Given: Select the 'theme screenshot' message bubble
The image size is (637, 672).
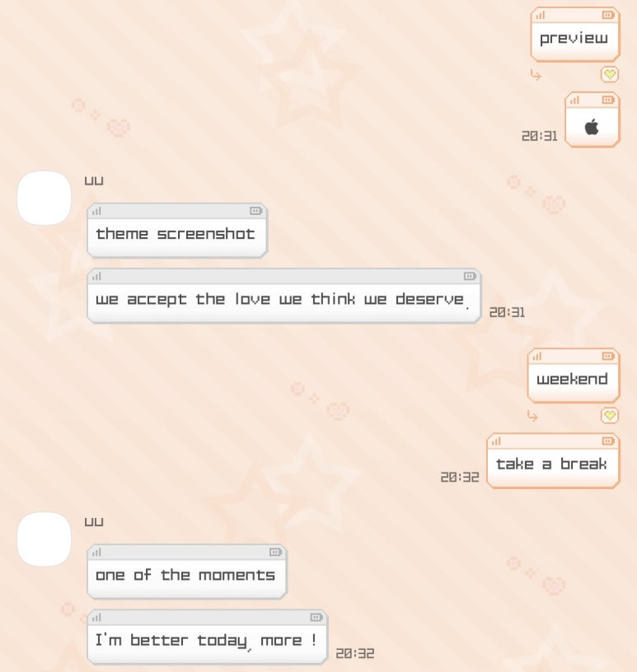Looking at the screenshot, I should [x=176, y=231].
